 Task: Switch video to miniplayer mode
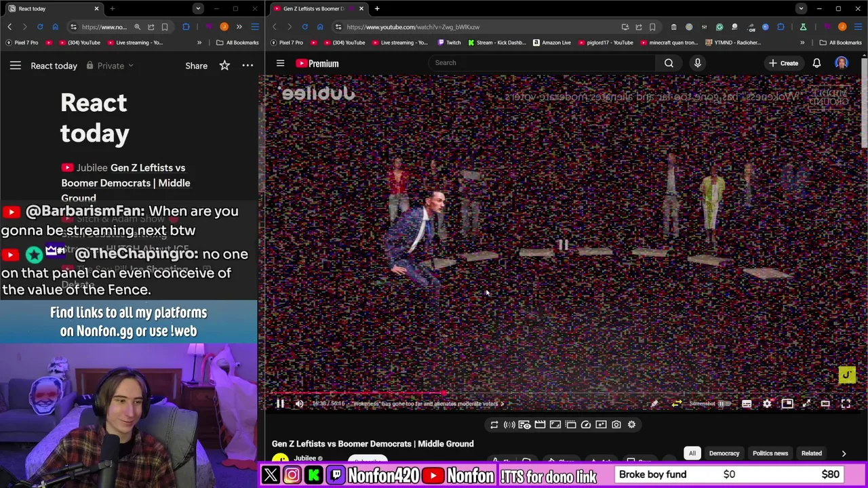point(787,404)
